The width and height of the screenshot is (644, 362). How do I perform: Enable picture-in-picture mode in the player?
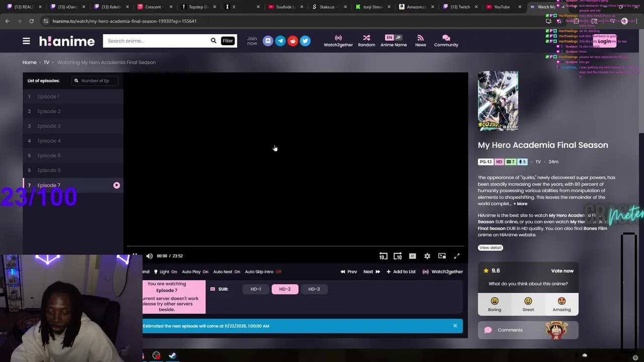coord(442,256)
